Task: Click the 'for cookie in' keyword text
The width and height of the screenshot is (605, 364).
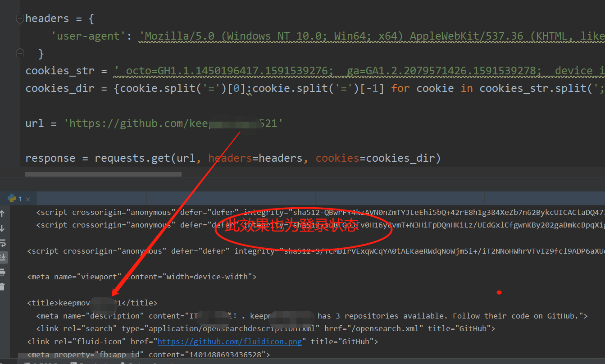Action: coord(432,88)
